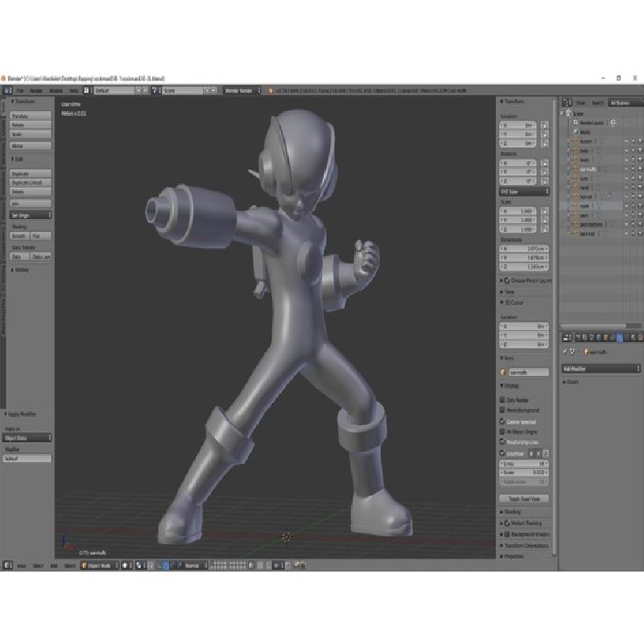Toggle the Outline Selected checkbox

(x=503, y=421)
